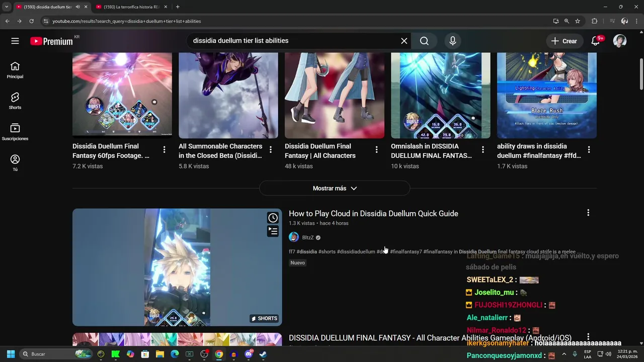Viewport: 644px width, 362px height.
Task: Close the dissidia duellum tab
Action: coord(86,7)
